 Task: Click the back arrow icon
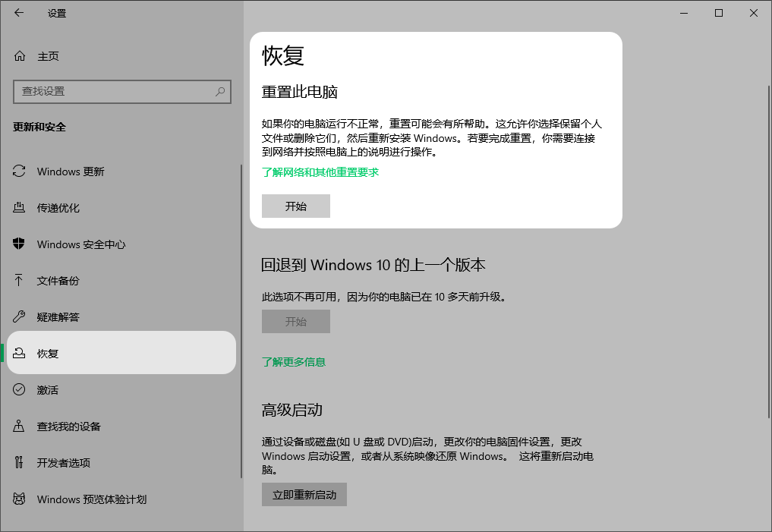point(19,13)
